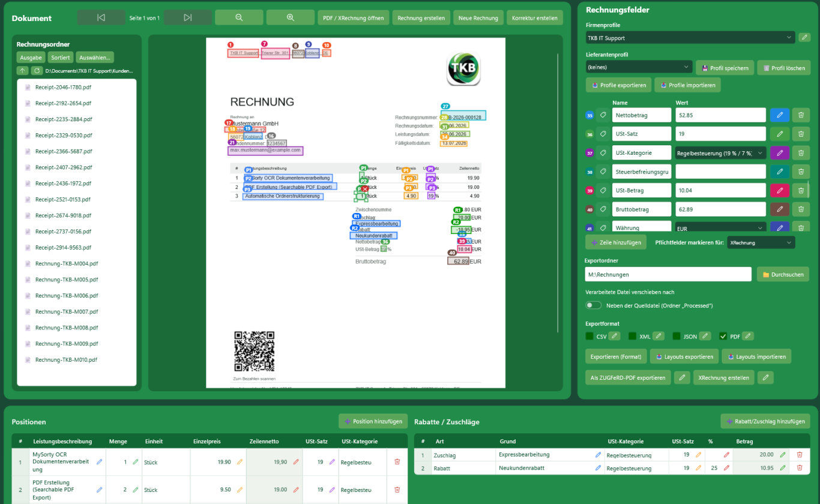The height and width of the screenshot is (504, 820).
Task: Expand the USt-Kategorie Regelbesteuerung dropdown
Action: click(x=721, y=153)
